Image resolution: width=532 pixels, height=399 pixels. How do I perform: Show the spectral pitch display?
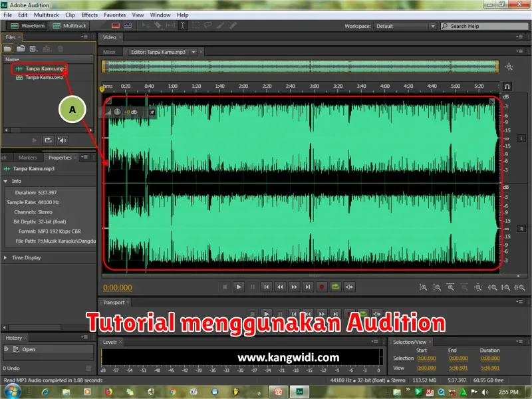[128, 25]
